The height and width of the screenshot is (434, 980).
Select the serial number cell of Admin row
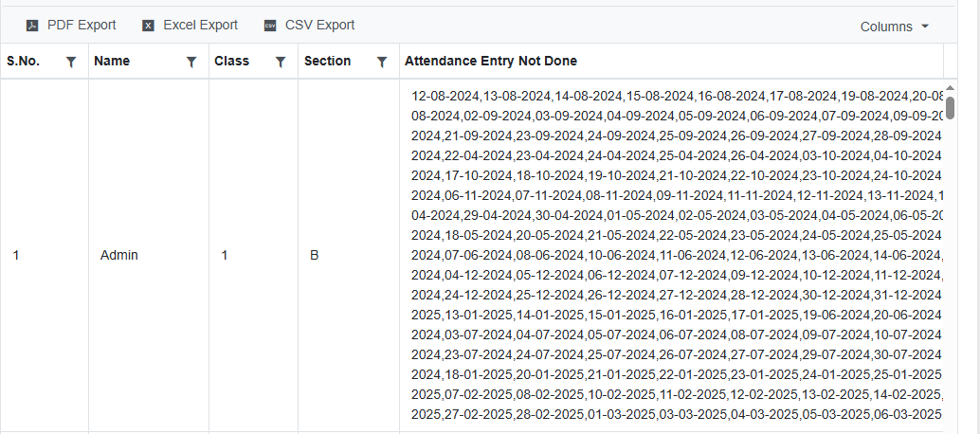click(x=16, y=256)
